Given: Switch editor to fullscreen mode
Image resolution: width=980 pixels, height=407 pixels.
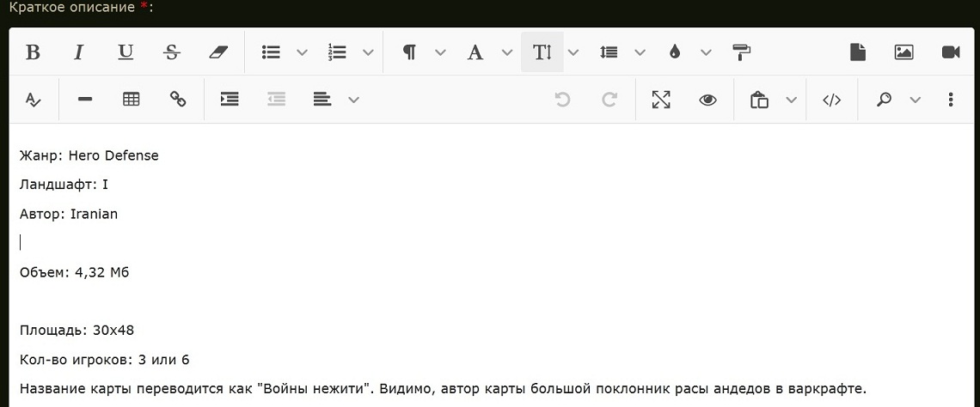Looking at the screenshot, I should tap(660, 100).
